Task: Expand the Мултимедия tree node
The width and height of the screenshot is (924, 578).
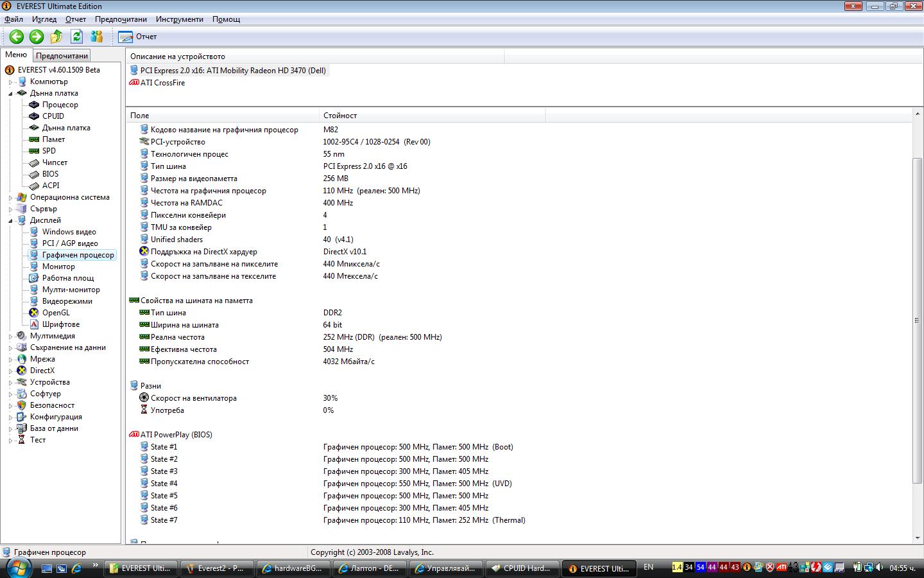Action: click(x=11, y=337)
